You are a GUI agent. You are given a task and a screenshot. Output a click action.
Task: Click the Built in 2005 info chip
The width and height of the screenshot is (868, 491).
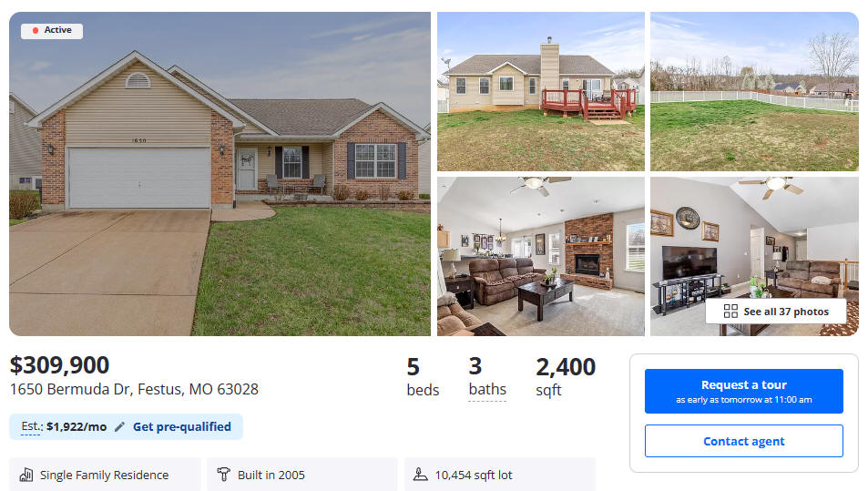click(302, 475)
